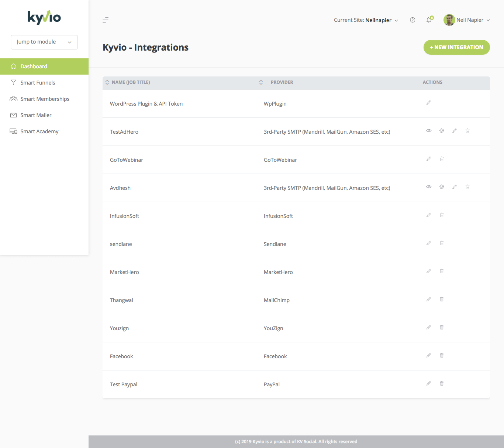Viewport: 504px width, 448px height.
Task: View the TestAdHero integration with eye icon
Action: (429, 131)
